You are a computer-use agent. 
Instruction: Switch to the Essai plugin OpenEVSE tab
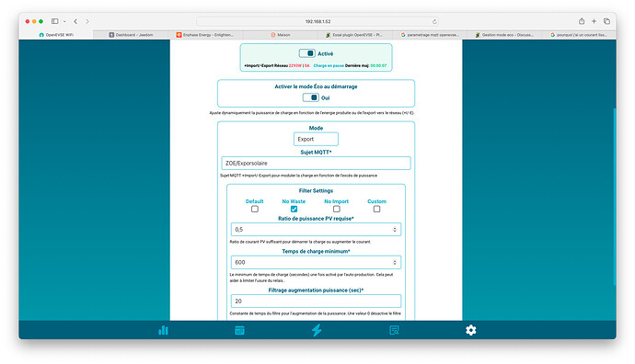click(x=354, y=35)
